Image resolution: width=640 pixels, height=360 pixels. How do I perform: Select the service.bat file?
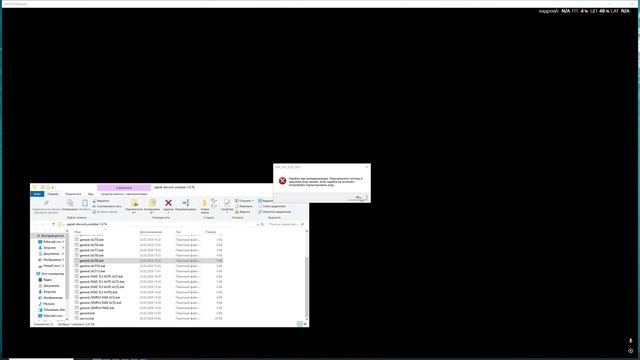click(x=87, y=318)
